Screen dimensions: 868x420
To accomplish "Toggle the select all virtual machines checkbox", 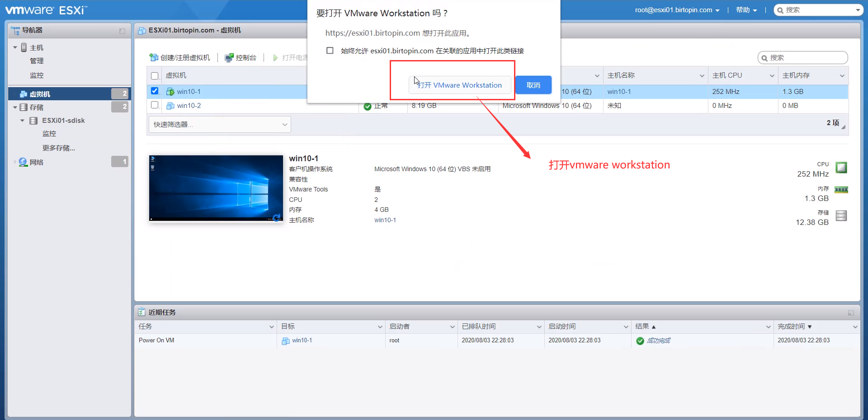I will tap(155, 76).
